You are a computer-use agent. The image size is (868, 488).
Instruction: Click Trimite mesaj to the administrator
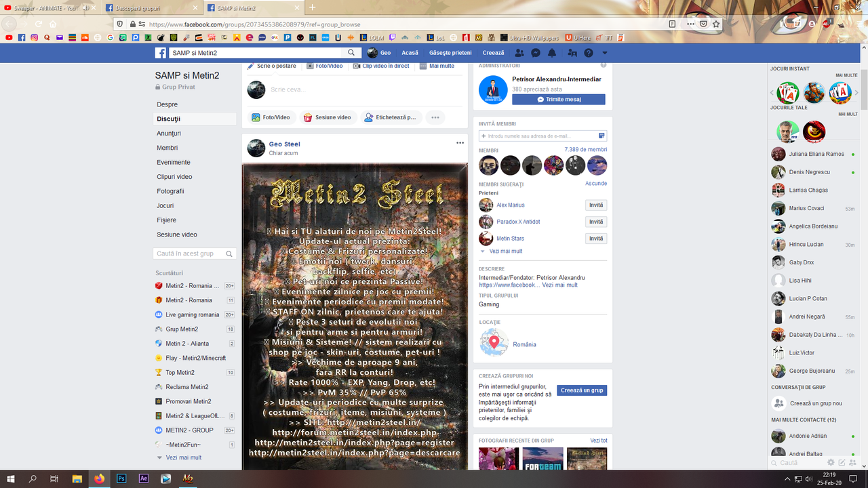click(x=559, y=99)
